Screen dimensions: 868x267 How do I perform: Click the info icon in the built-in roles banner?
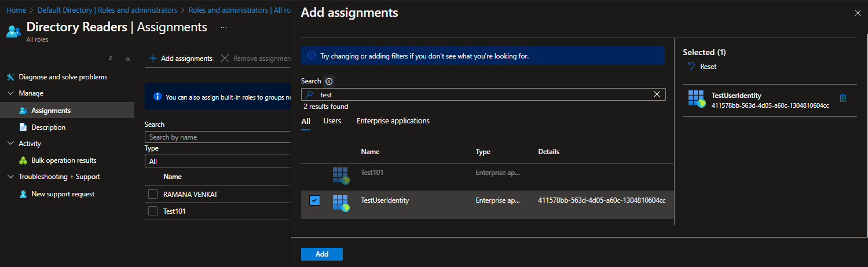[x=157, y=97]
